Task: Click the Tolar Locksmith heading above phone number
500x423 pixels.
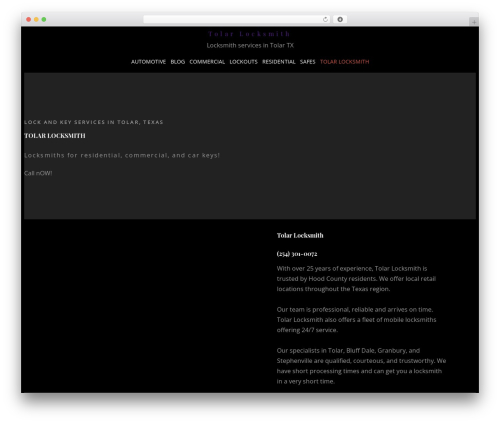Action: [300, 235]
